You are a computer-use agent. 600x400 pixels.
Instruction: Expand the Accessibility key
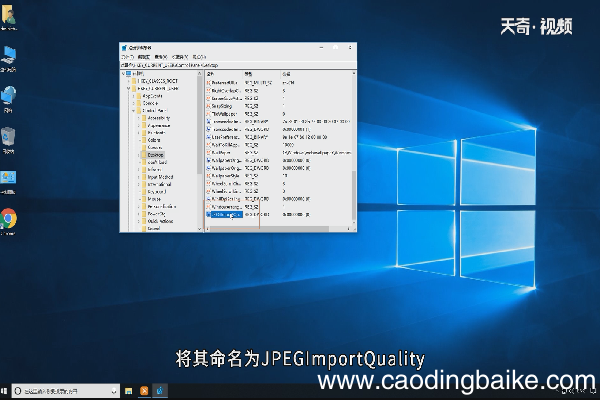click(x=139, y=118)
